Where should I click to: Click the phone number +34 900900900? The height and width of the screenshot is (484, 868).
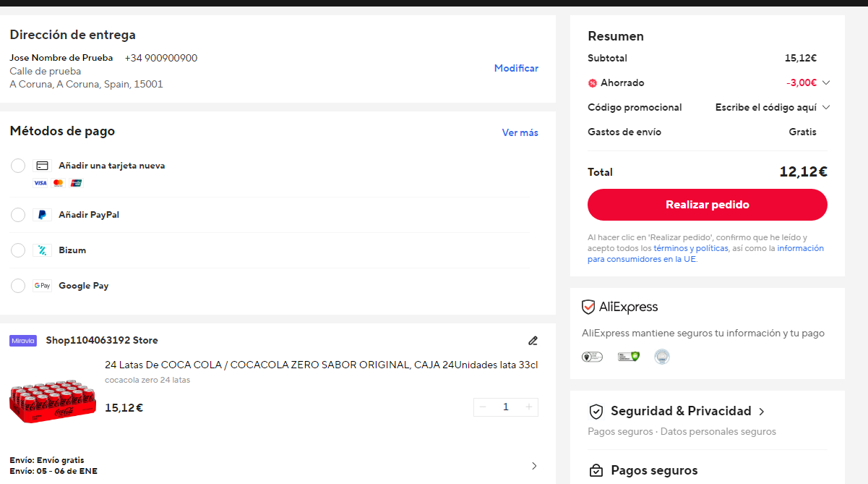click(160, 58)
